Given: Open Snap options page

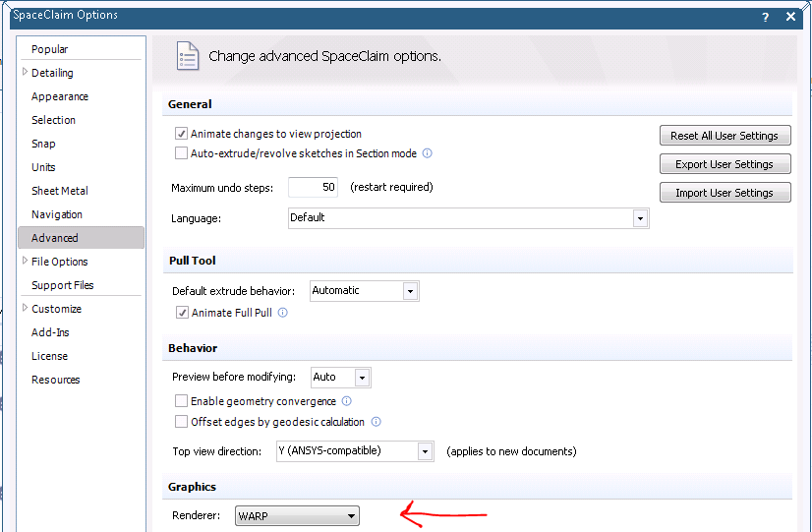Looking at the screenshot, I should pos(43,144).
